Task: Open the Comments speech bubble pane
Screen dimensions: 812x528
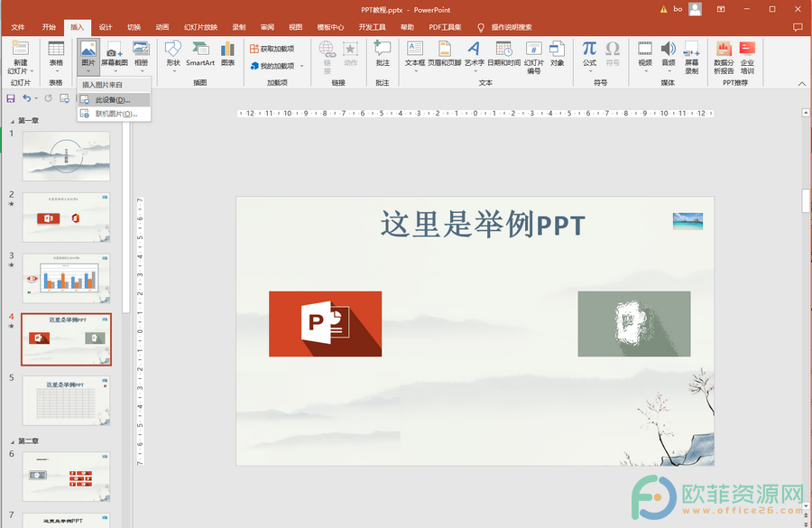Action: click(798, 27)
